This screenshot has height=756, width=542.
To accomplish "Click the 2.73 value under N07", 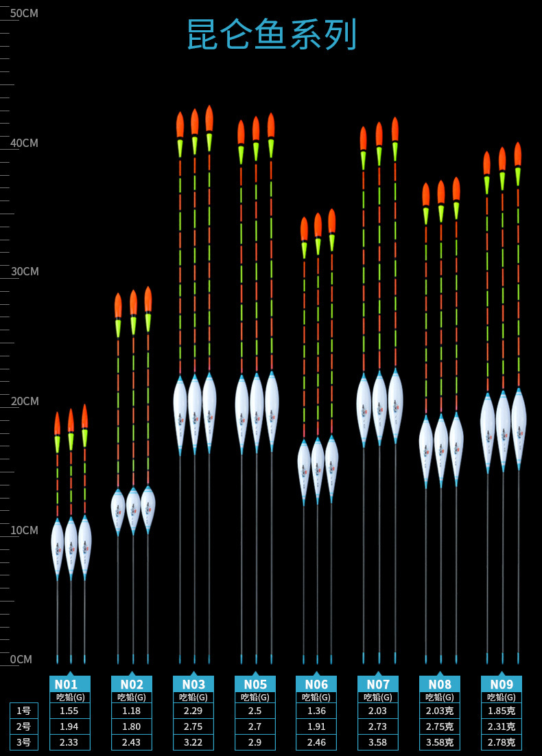I will point(378,726).
